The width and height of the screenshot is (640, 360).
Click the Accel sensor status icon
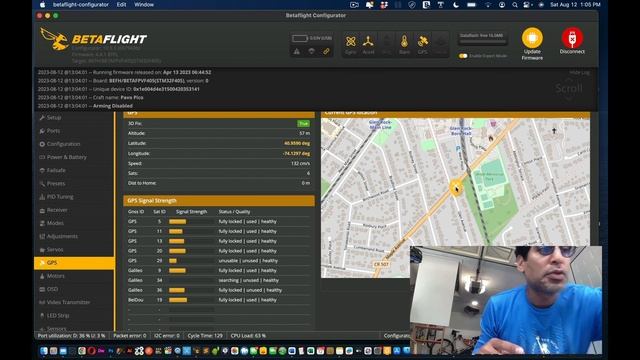tap(368, 41)
